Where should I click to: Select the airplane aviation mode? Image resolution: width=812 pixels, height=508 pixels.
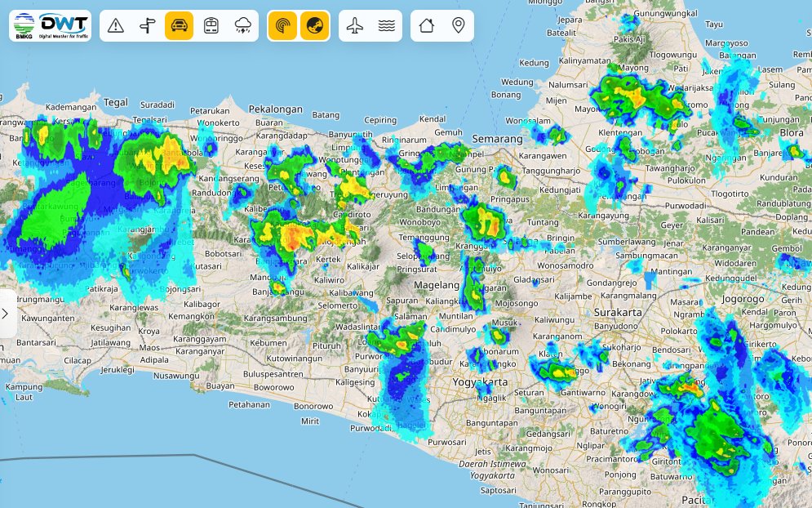click(x=355, y=25)
